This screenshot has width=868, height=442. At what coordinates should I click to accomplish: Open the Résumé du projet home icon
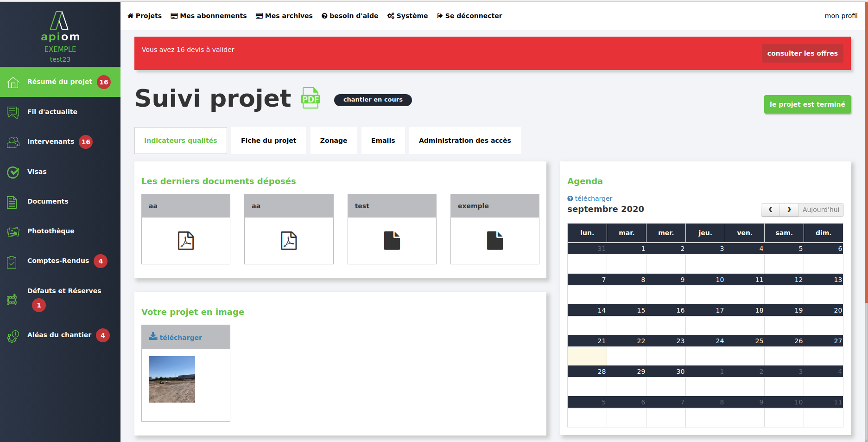[13, 83]
